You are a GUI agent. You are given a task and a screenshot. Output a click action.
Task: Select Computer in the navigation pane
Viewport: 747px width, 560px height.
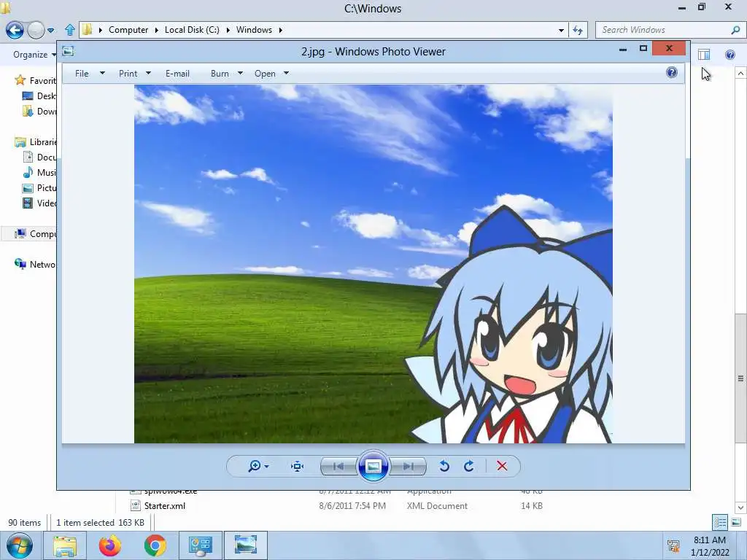pos(35,233)
